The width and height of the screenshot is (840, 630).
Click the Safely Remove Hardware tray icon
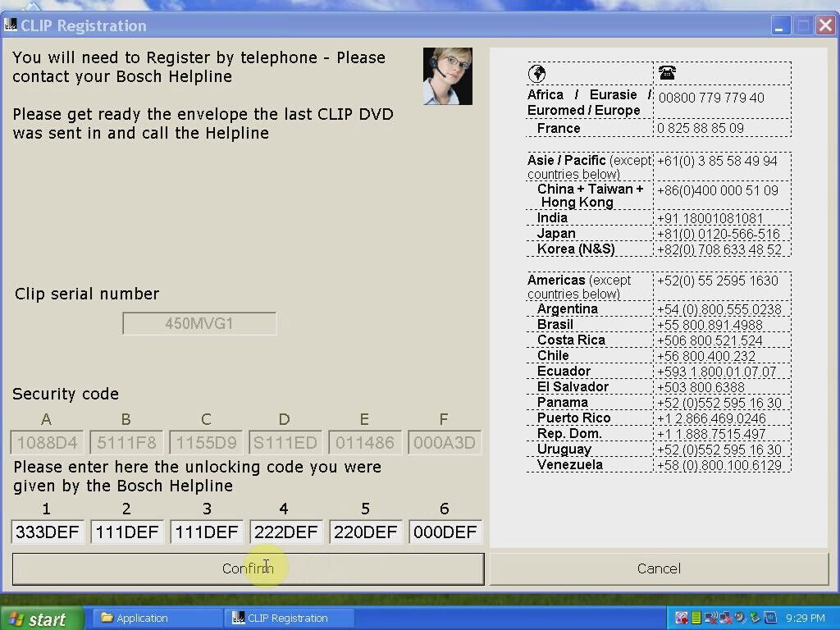click(756, 618)
